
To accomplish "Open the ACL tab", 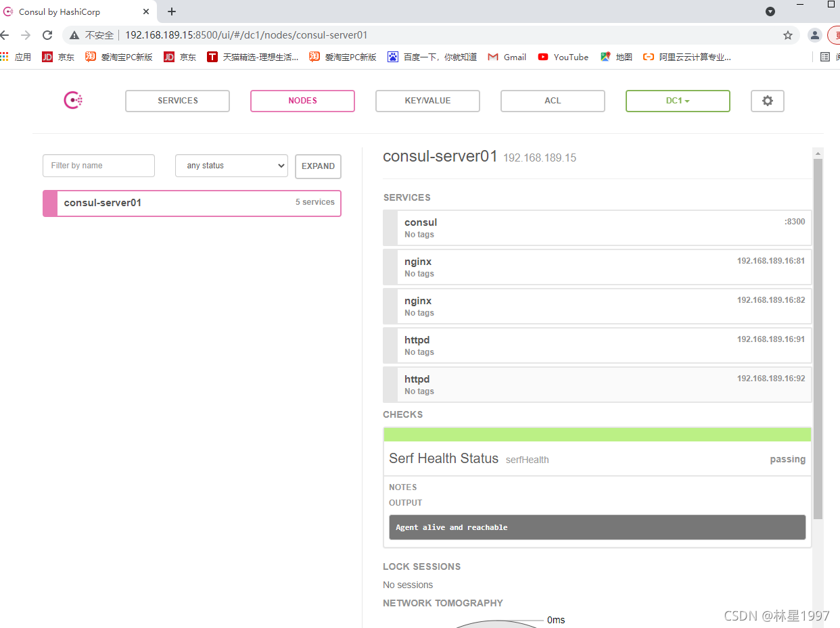I will coord(553,101).
